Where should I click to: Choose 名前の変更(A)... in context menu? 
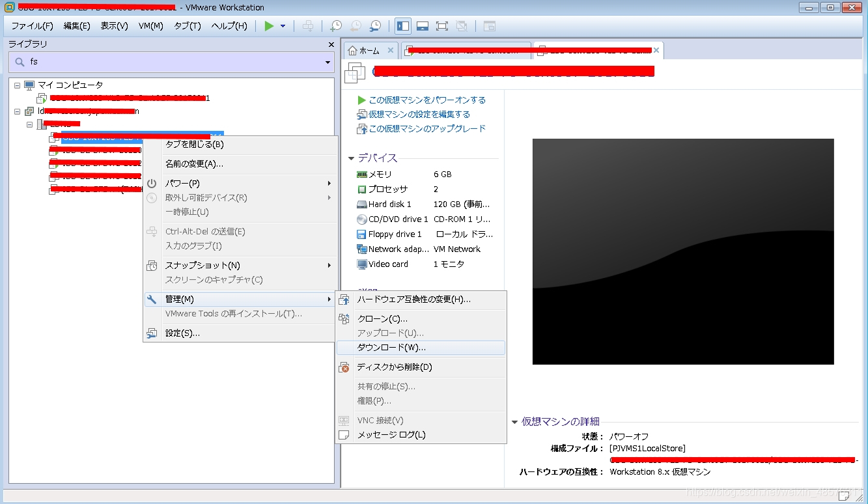click(194, 164)
